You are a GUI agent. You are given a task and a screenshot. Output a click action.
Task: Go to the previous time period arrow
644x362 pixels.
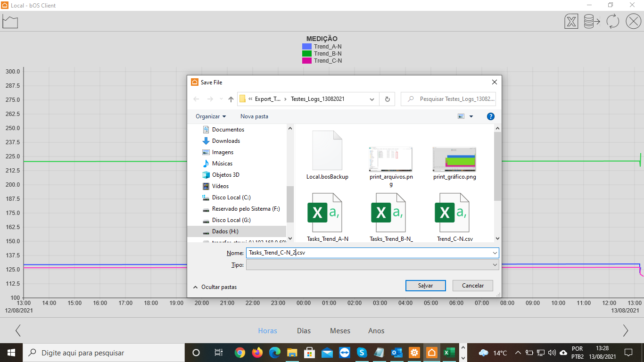18,330
